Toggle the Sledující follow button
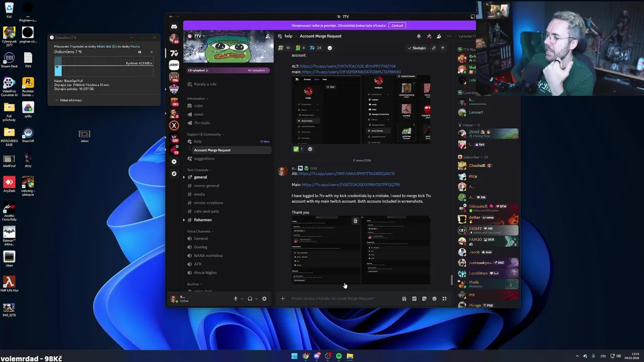Image resolution: width=644 pixels, height=362 pixels. click(x=417, y=48)
